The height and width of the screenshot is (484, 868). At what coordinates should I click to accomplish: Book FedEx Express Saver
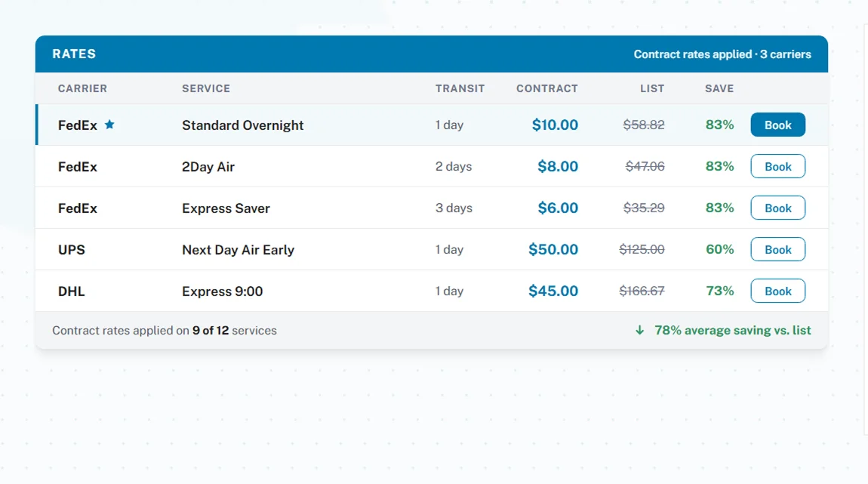tap(777, 208)
